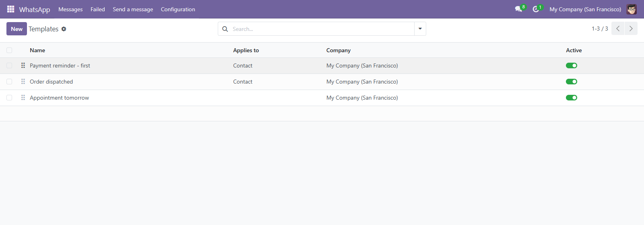Click company cell in Appointment tomorrow row
This screenshot has height=225, width=644.
(x=362, y=98)
